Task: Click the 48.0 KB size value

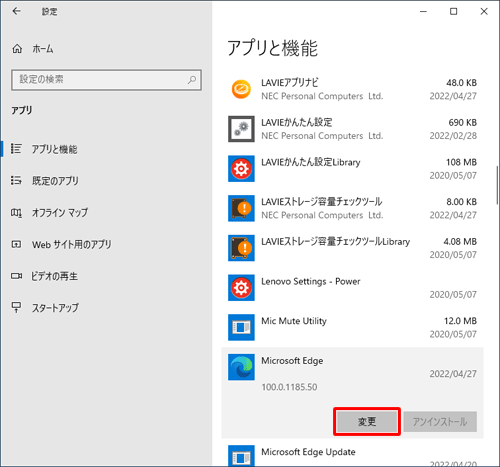Action: [x=461, y=83]
